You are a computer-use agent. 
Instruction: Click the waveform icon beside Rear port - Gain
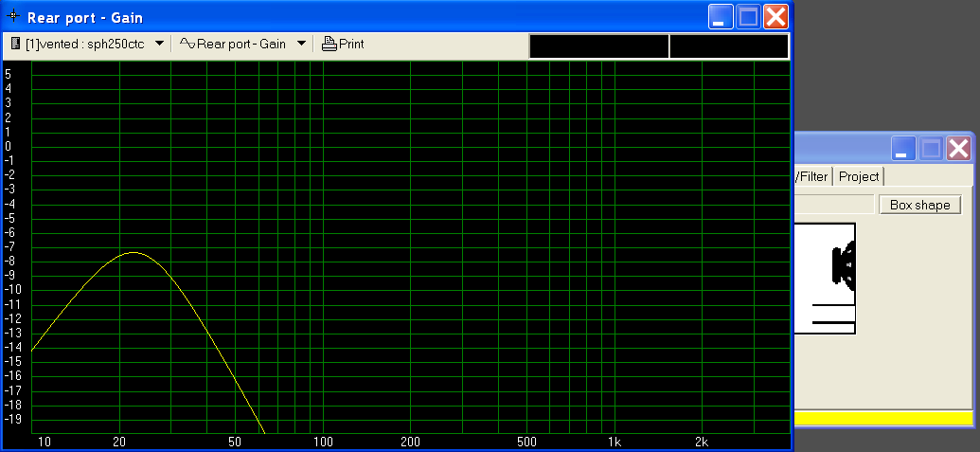point(187,44)
